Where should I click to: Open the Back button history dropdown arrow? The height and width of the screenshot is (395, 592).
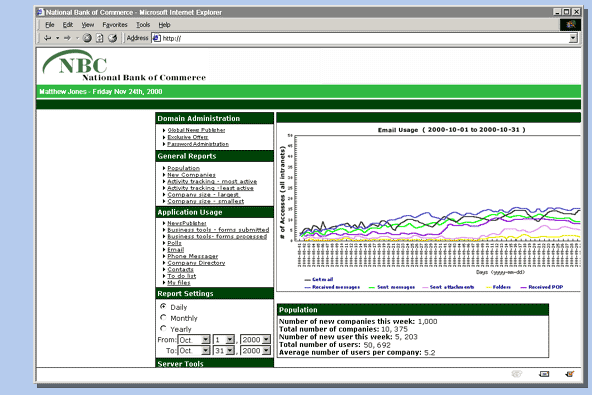click(x=57, y=38)
